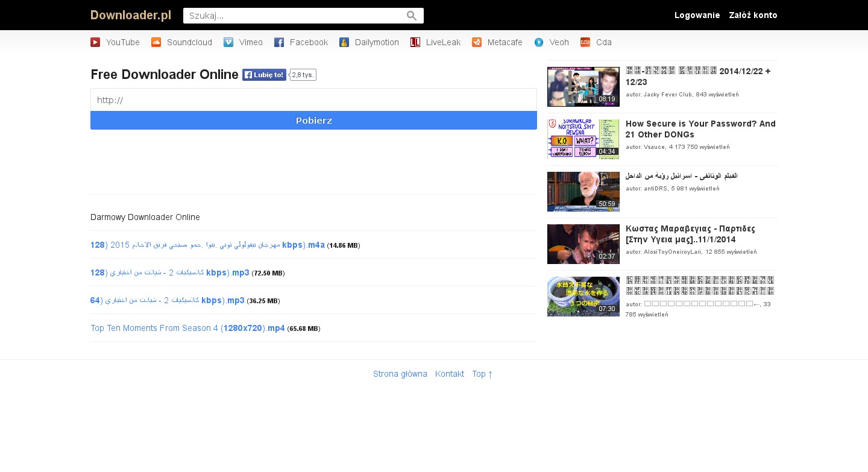
Task: Open the LiveLeak icon link
Action: 415,42
